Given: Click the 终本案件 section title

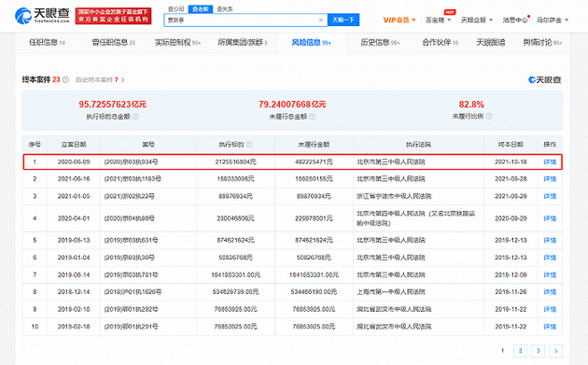Looking at the screenshot, I should coord(36,79).
